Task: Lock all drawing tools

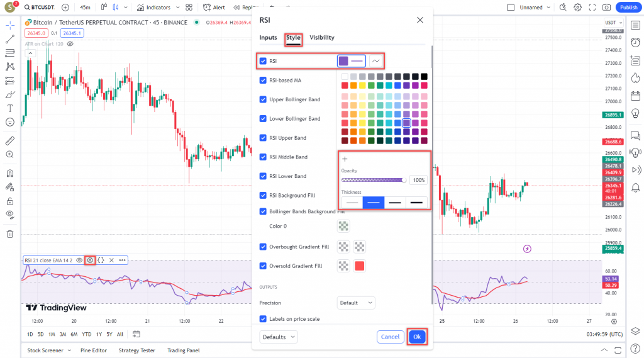Action: tap(10, 201)
